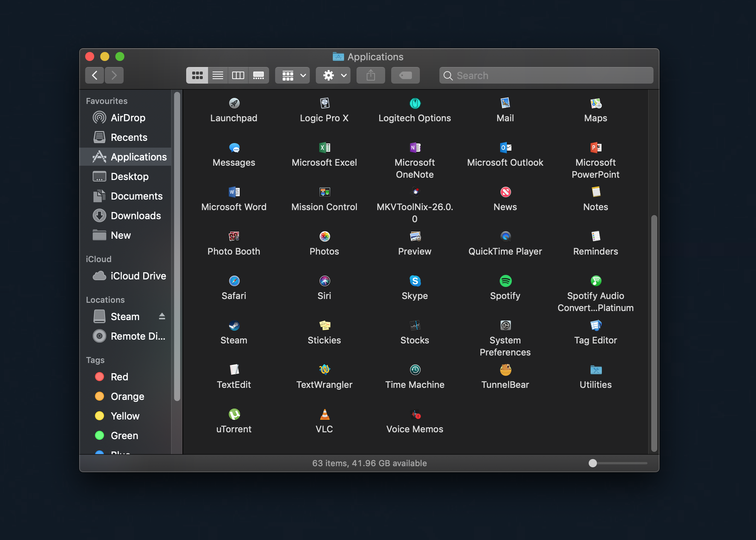Select the Microsoft Excel icon
The width and height of the screenshot is (756, 540).
point(324,148)
